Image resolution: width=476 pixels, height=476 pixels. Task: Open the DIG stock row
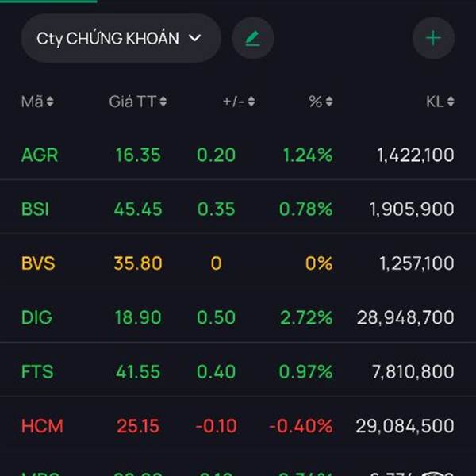(238, 317)
